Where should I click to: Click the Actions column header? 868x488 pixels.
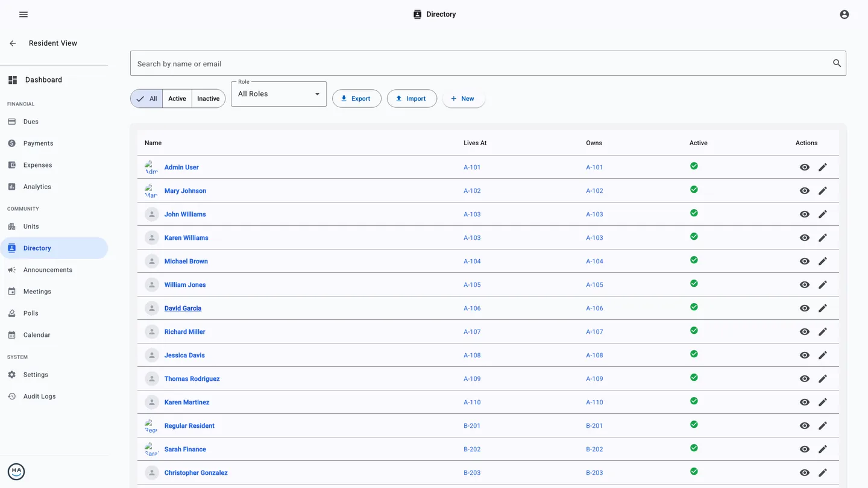[807, 143]
